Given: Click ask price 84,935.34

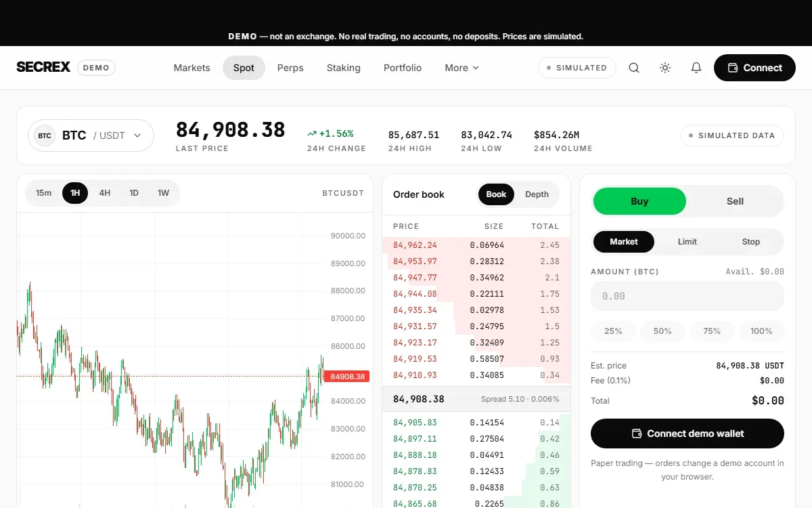Looking at the screenshot, I should (415, 310).
